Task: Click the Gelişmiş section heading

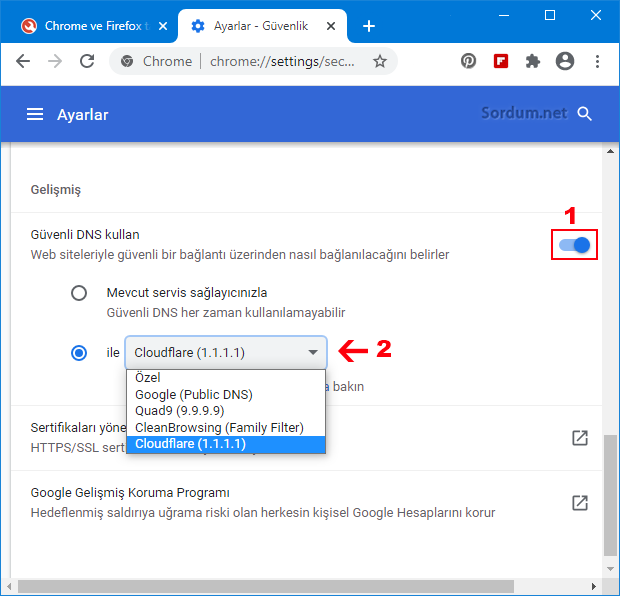Action: pos(56,189)
